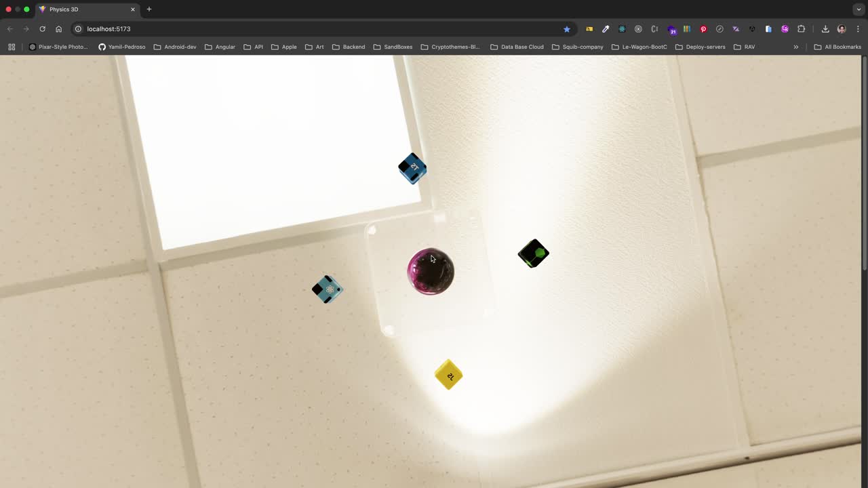Bookmark this page with star icon
The width and height of the screenshot is (868, 488).
[567, 29]
